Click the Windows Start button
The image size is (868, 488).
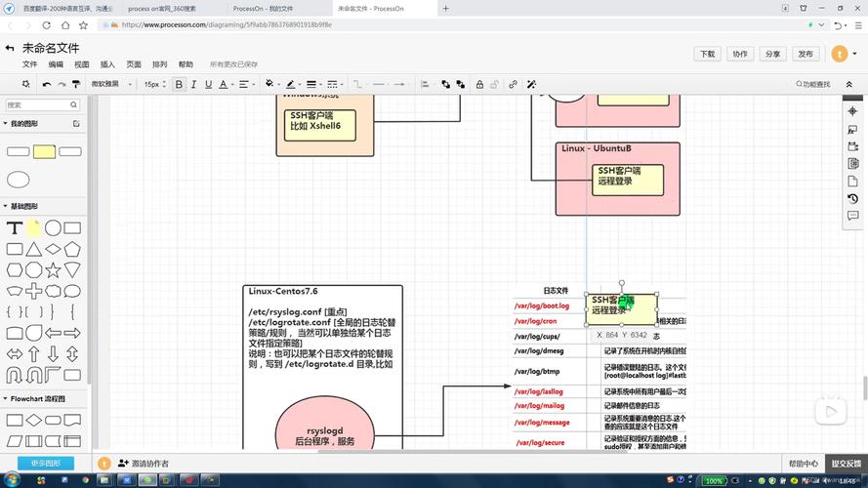12,479
